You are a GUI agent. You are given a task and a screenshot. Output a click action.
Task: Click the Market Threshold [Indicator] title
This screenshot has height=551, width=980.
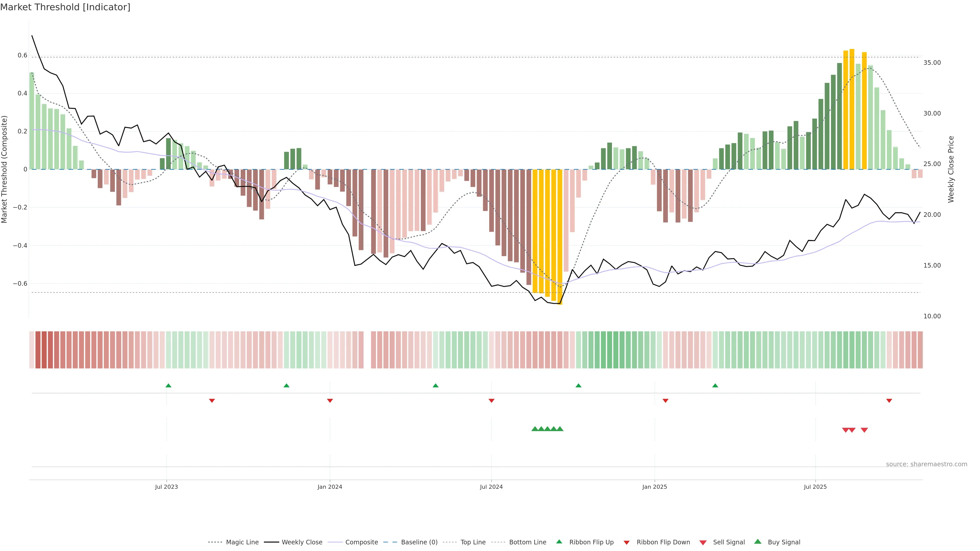pyautogui.click(x=65, y=7)
